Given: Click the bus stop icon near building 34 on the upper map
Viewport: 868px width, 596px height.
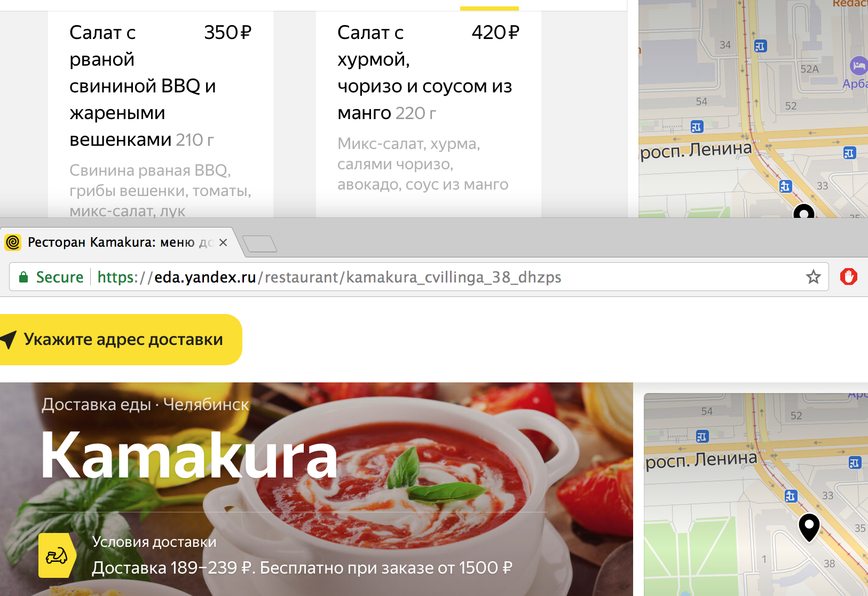Looking at the screenshot, I should 760,46.
